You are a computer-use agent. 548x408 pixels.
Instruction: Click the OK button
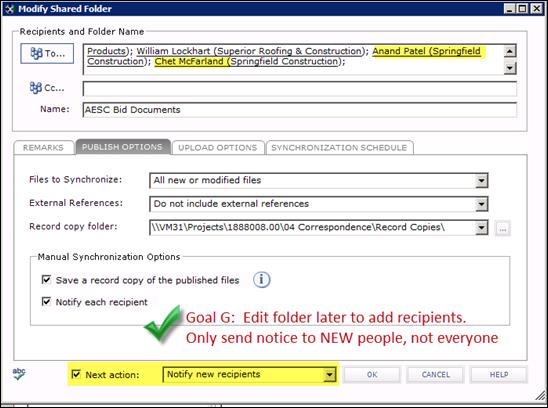click(372, 374)
